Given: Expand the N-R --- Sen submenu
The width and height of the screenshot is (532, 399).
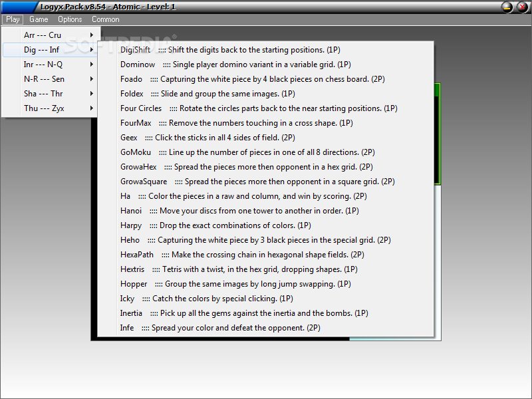Looking at the screenshot, I should click(x=51, y=78).
